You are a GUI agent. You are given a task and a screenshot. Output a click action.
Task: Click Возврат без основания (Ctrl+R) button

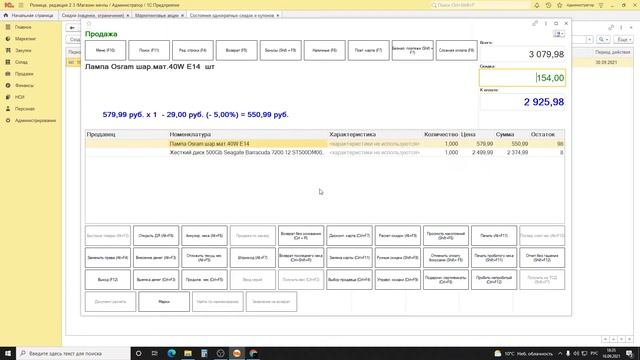click(301, 236)
